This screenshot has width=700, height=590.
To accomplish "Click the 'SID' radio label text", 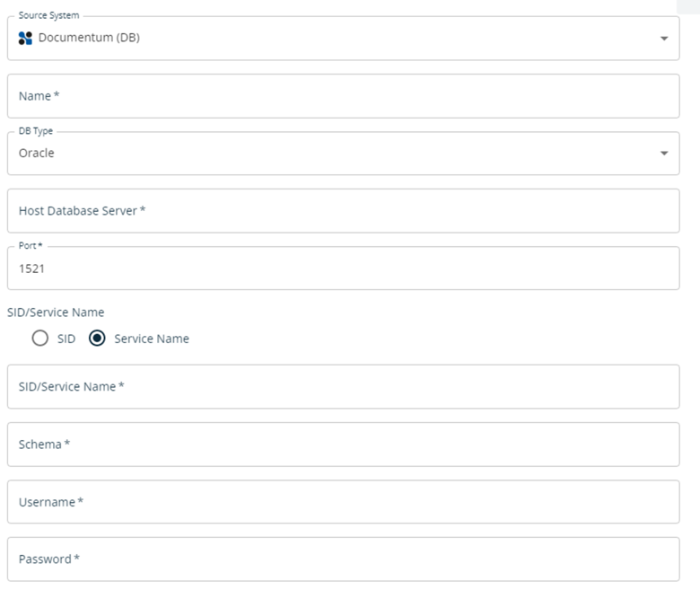I will (66, 339).
